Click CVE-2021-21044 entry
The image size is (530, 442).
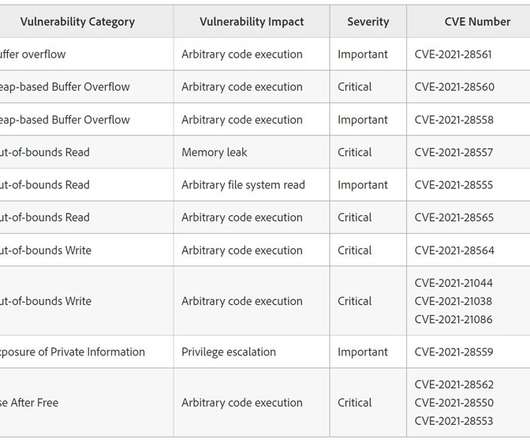pos(454,283)
